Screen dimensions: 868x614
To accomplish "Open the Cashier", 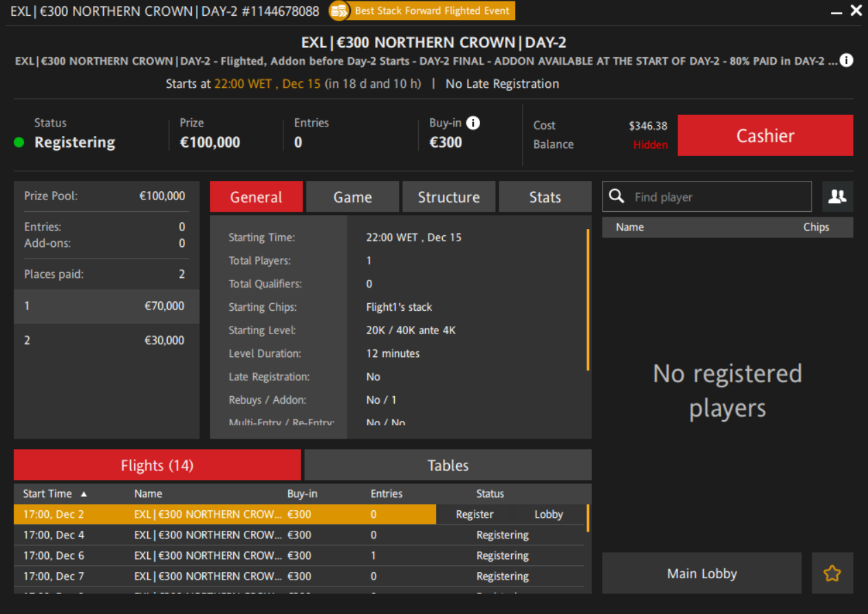I will [765, 135].
